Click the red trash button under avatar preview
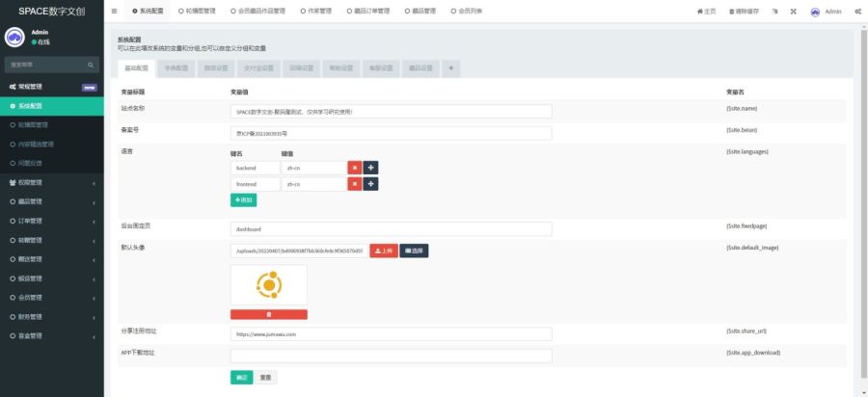Viewport: 868px width, 397px height. (268, 314)
